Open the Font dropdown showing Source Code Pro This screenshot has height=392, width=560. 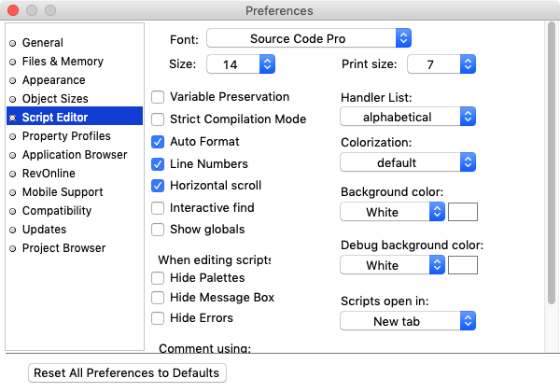(x=309, y=38)
